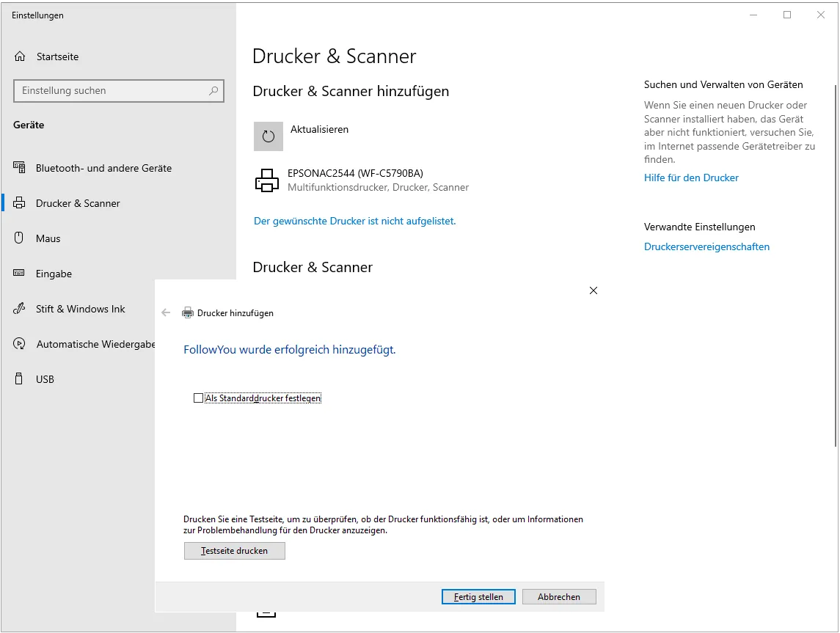Click the Maus icon in sidebar
This screenshot has height=633, width=840.
coord(20,238)
